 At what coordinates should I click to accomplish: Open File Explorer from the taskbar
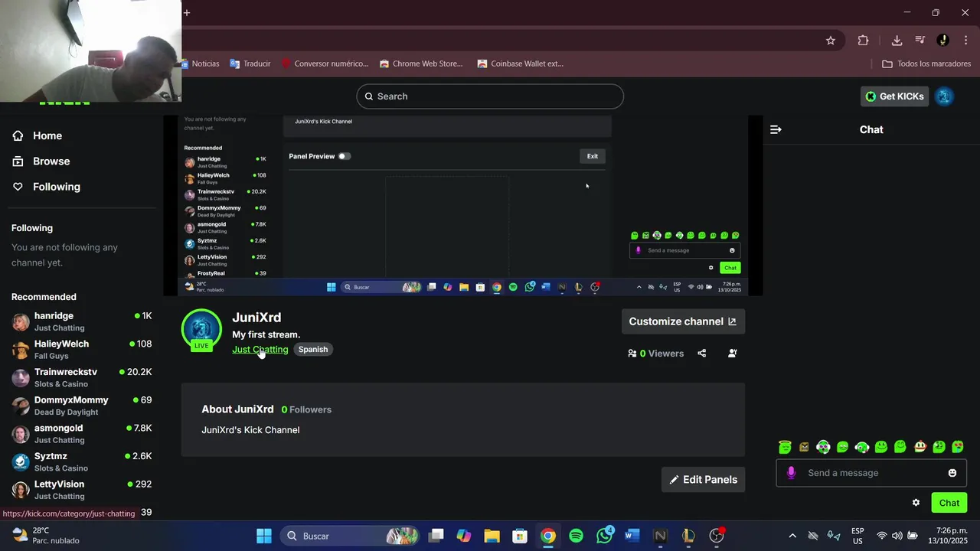tap(492, 536)
